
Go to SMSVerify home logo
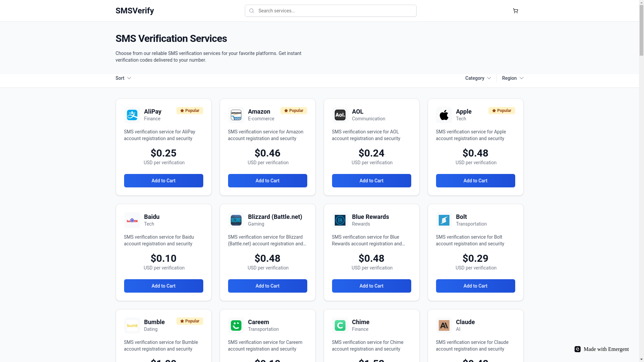[135, 11]
